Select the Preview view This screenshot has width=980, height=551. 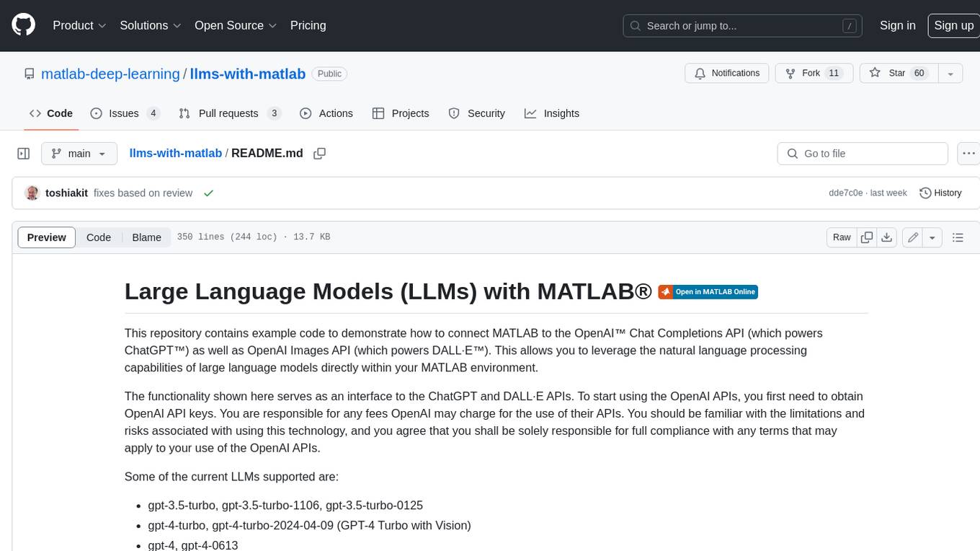tap(47, 237)
